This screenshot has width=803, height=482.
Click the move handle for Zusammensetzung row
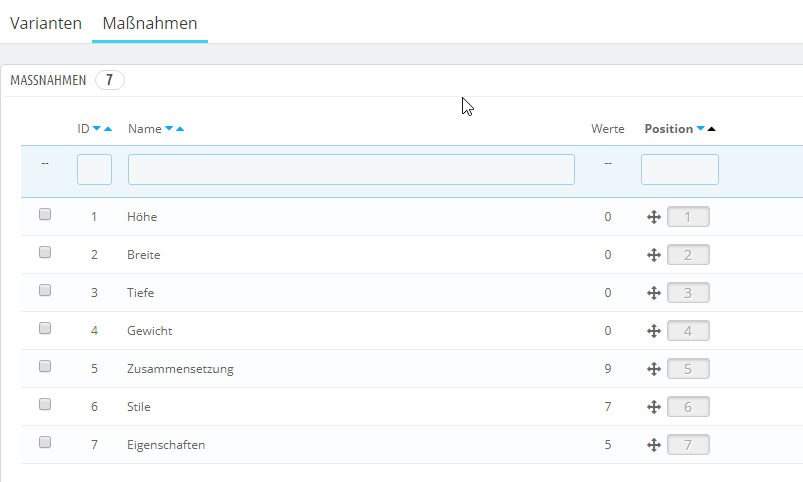pyautogui.click(x=654, y=369)
